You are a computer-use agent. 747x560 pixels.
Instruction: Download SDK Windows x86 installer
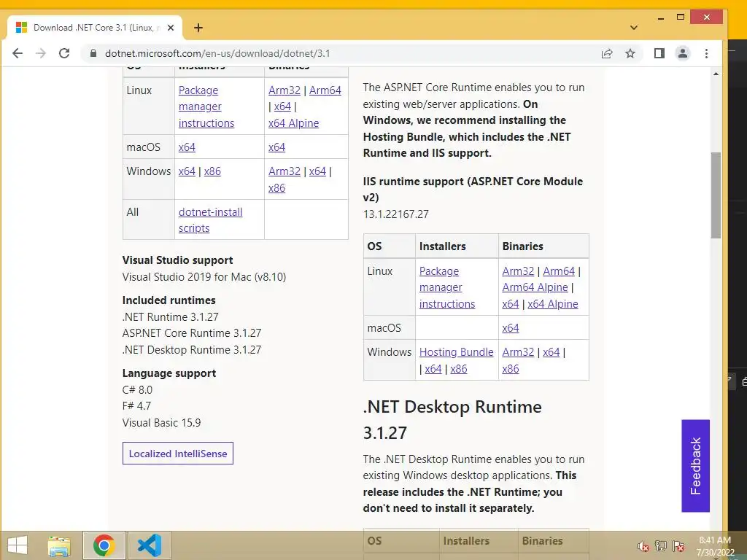pyautogui.click(x=212, y=171)
